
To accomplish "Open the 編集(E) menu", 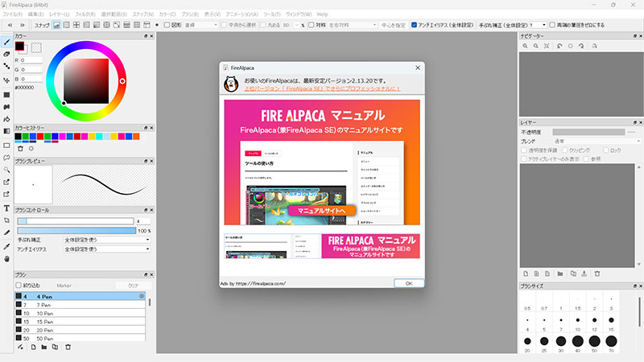I will pyautogui.click(x=35, y=14).
